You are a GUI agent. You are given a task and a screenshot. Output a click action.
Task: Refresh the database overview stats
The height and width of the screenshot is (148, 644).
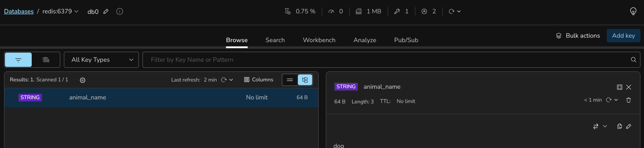(x=452, y=11)
